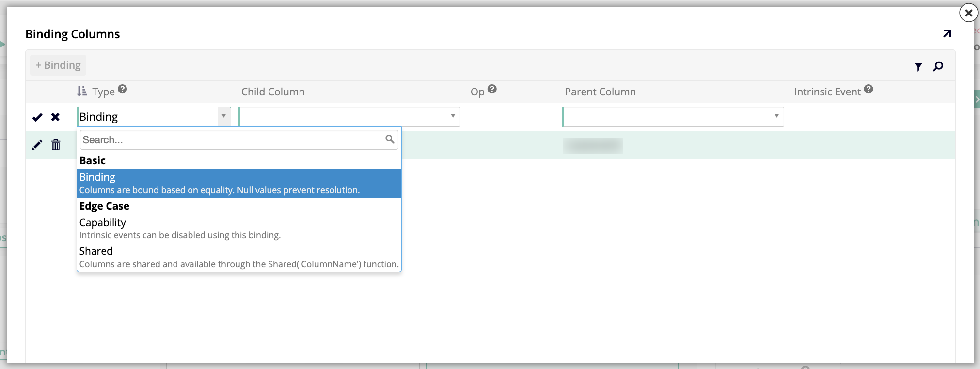Screen dimensions: 980x369
Task: Open the Child Column dropdown
Action: [x=349, y=117]
